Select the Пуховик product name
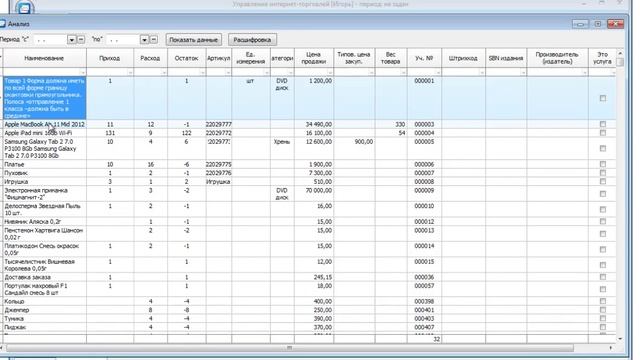640x360 pixels. (x=15, y=173)
